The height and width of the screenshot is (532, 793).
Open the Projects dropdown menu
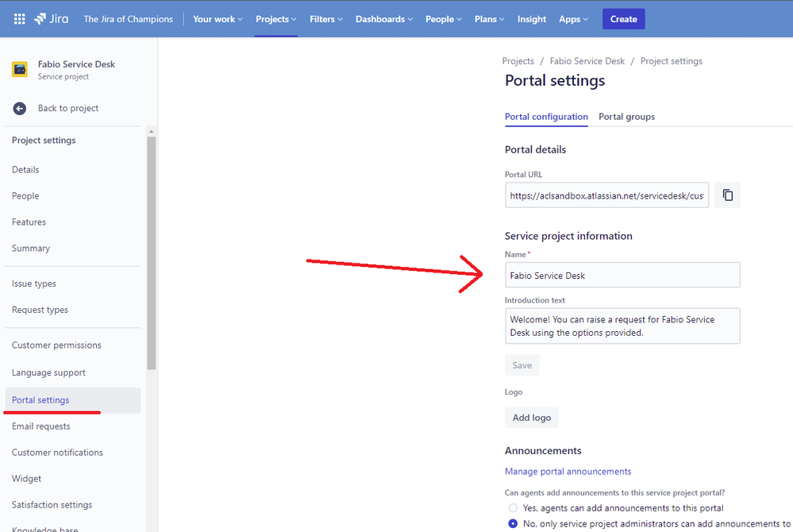click(x=275, y=19)
